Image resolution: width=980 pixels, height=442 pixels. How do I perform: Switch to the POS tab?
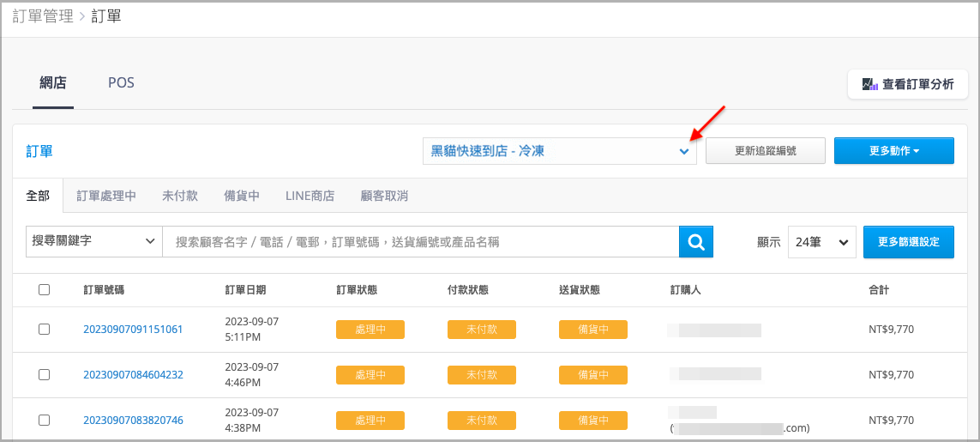pyautogui.click(x=121, y=82)
